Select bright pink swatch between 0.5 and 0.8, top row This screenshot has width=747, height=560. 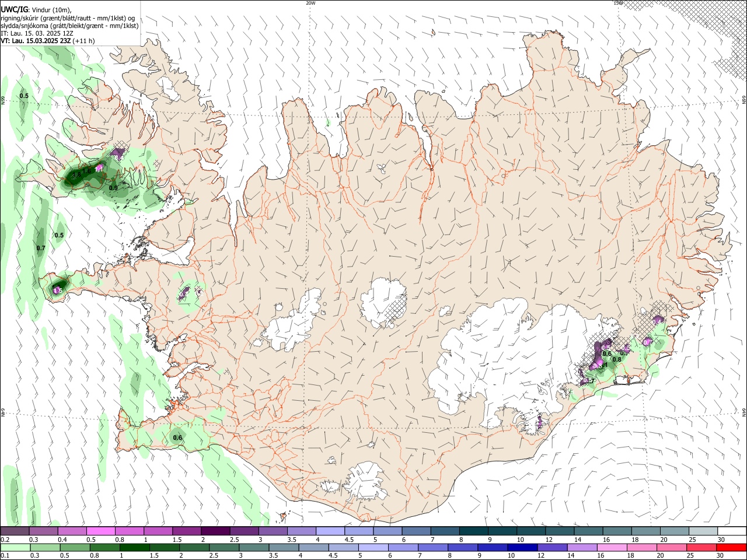tap(100, 531)
